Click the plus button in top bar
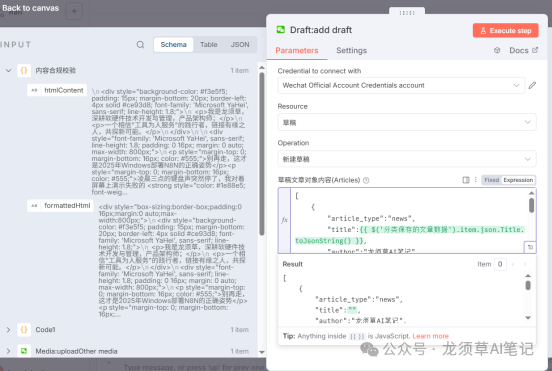The height and width of the screenshot is (371, 552). tap(74, 11)
